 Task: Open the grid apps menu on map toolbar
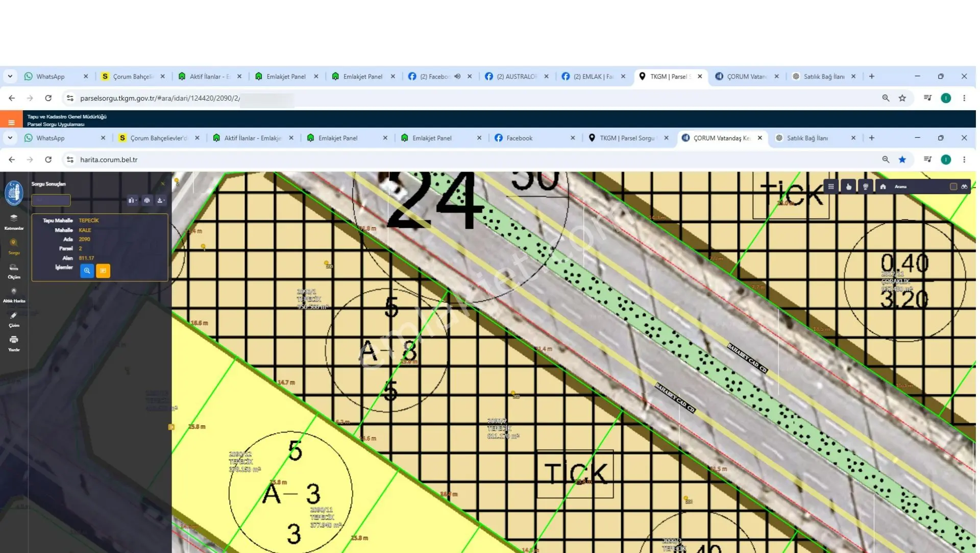coord(831,186)
